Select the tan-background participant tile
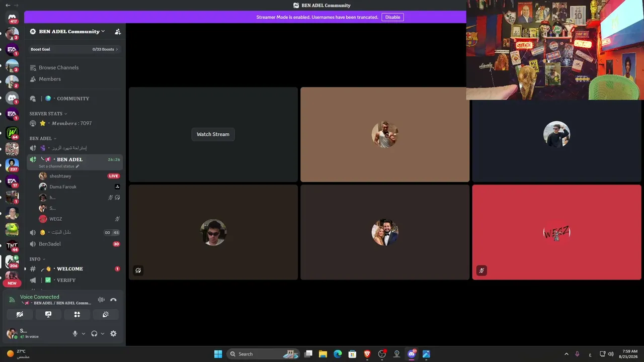 point(385,135)
